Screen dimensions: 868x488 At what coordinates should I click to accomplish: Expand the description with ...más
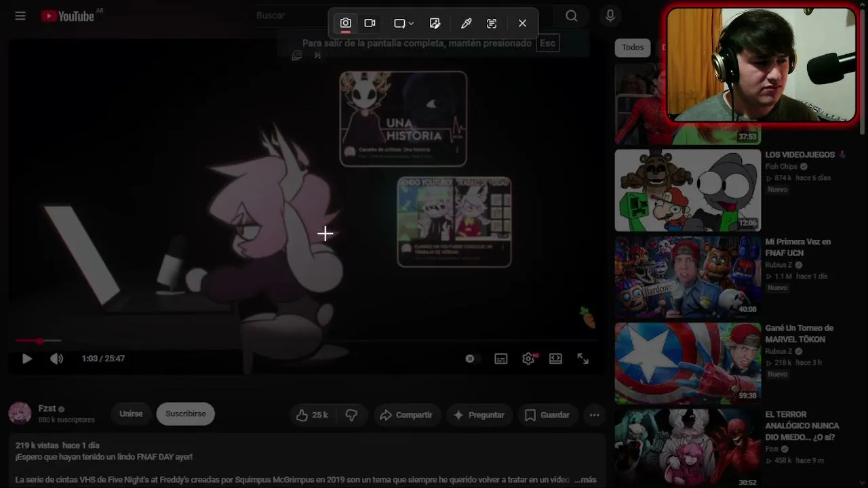coord(585,480)
